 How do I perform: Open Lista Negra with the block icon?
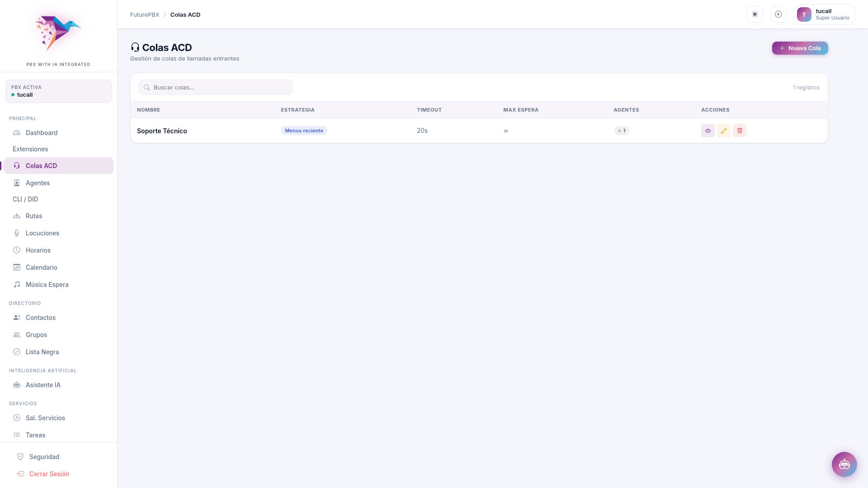tap(42, 352)
